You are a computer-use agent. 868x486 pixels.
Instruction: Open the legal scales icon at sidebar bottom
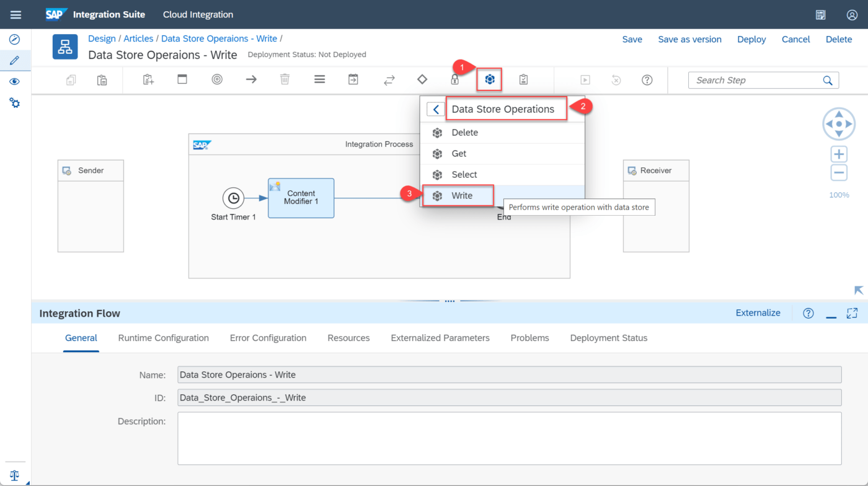[x=15, y=475]
